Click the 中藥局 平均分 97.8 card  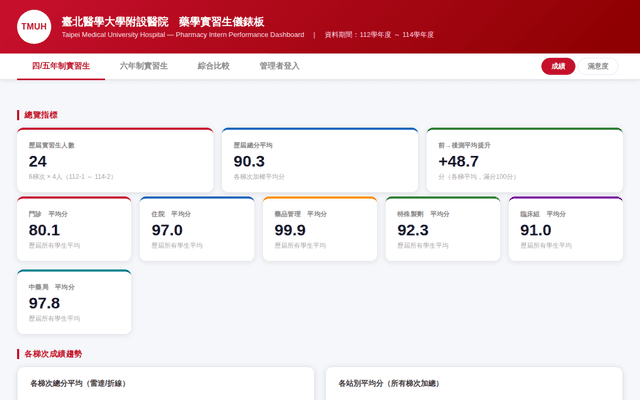74,302
